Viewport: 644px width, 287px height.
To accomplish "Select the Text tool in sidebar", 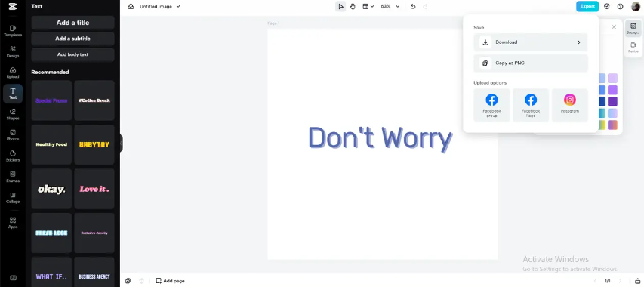I will (x=13, y=94).
